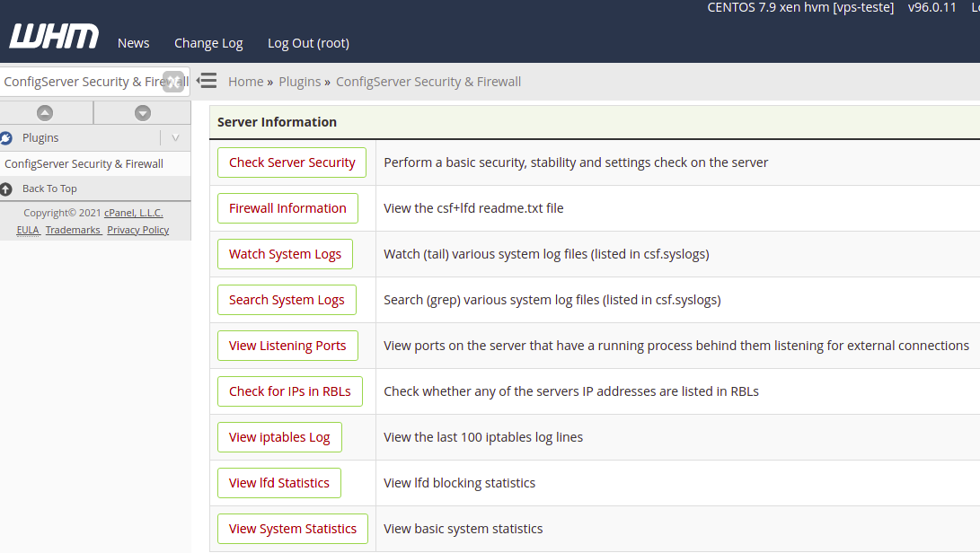Go to Home breadcrumb
Screen dimensions: 980x553
(x=245, y=82)
